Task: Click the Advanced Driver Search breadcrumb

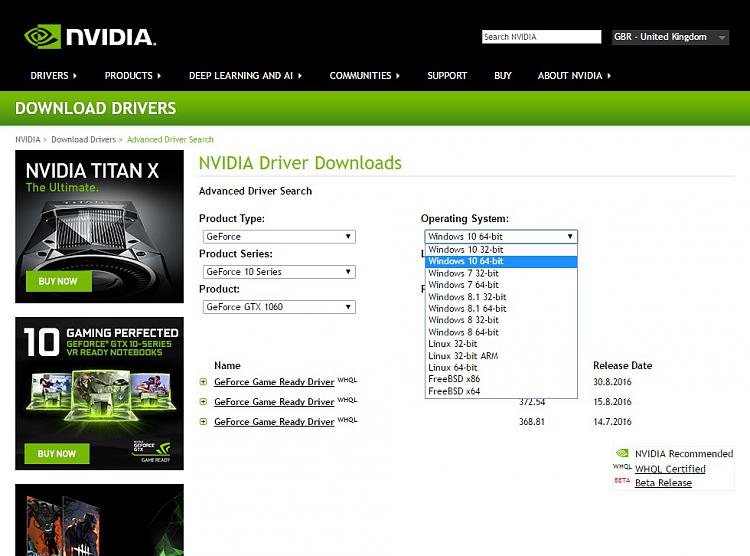Action: 170,139
